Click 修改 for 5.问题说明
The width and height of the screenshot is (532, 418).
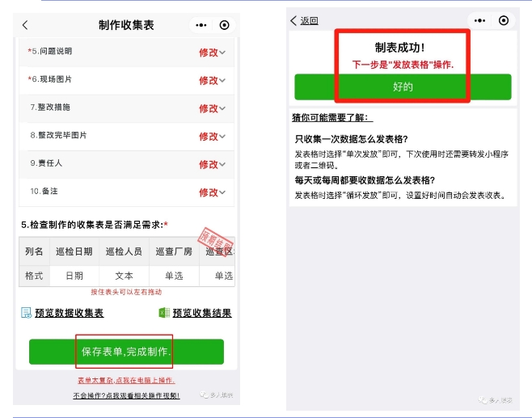[x=208, y=53]
